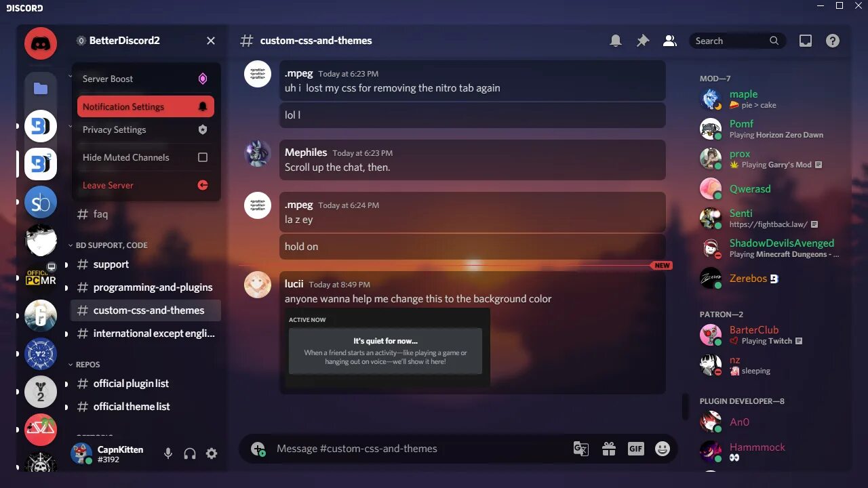Image resolution: width=868 pixels, height=488 pixels.
Task: Click the Server Boost gem icon
Action: pyautogui.click(x=202, y=79)
